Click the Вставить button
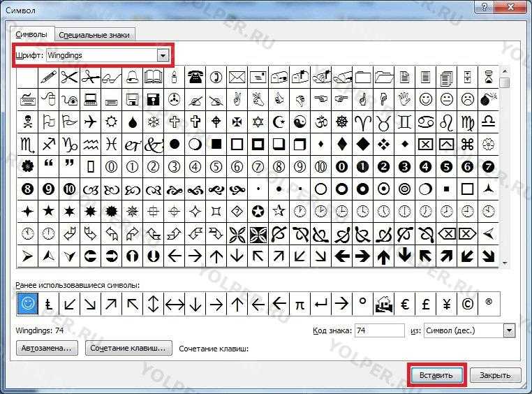This screenshot has height=394, width=532. pos(436,375)
